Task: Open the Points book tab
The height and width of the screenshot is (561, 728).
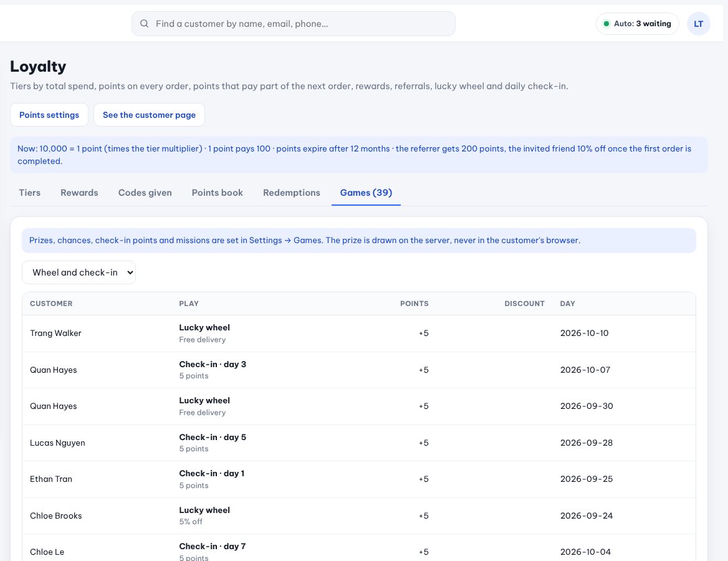Action: pos(218,193)
